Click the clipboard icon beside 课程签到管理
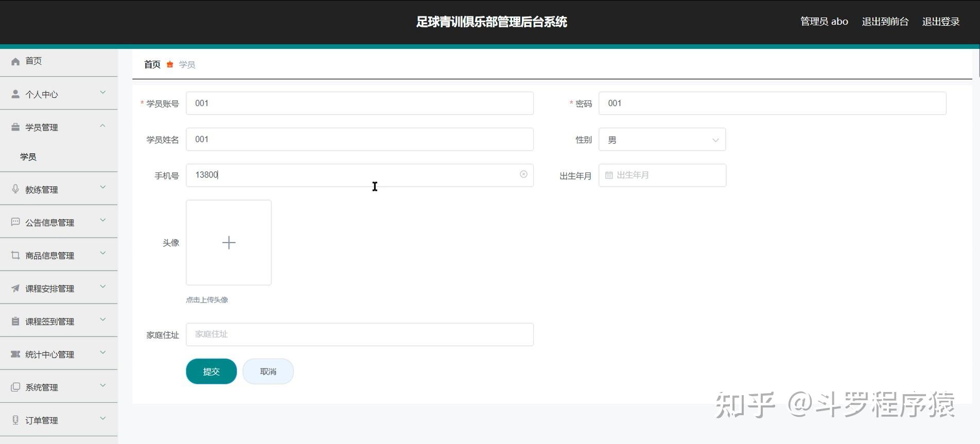The height and width of the screenshot is (444, 980). tap(15, 321)
